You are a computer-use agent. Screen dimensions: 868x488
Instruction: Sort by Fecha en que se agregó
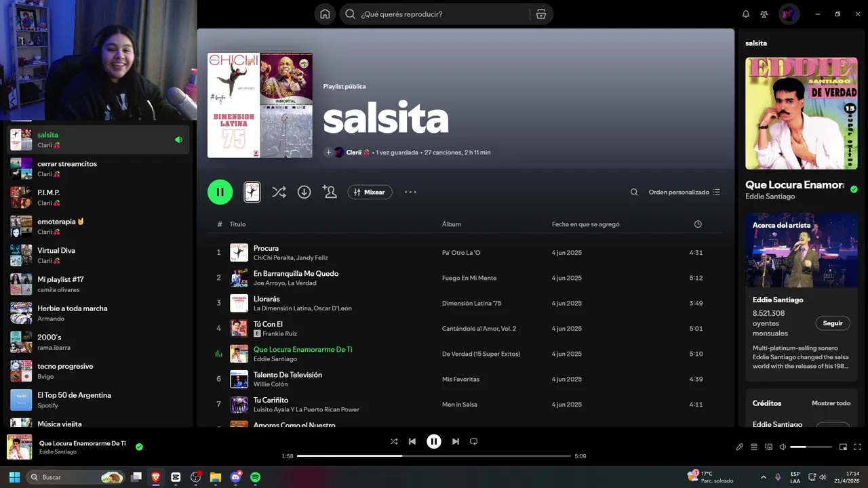pos(585,224)
